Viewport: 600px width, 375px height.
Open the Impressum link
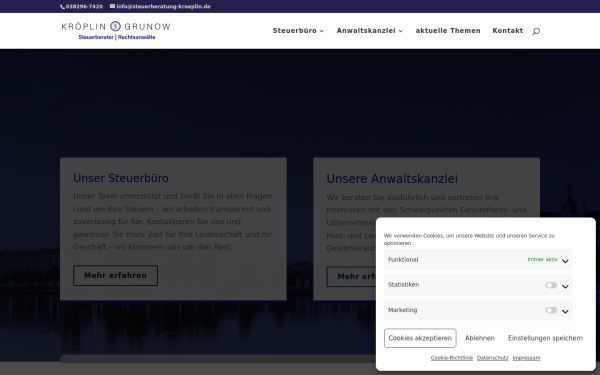[x=526, y=358]
